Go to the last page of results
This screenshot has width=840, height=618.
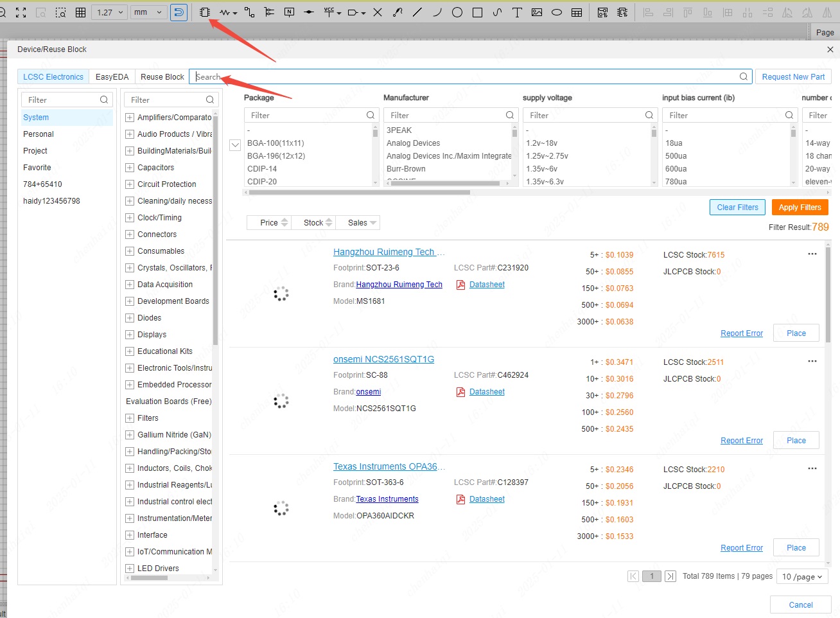click(670, 576)
